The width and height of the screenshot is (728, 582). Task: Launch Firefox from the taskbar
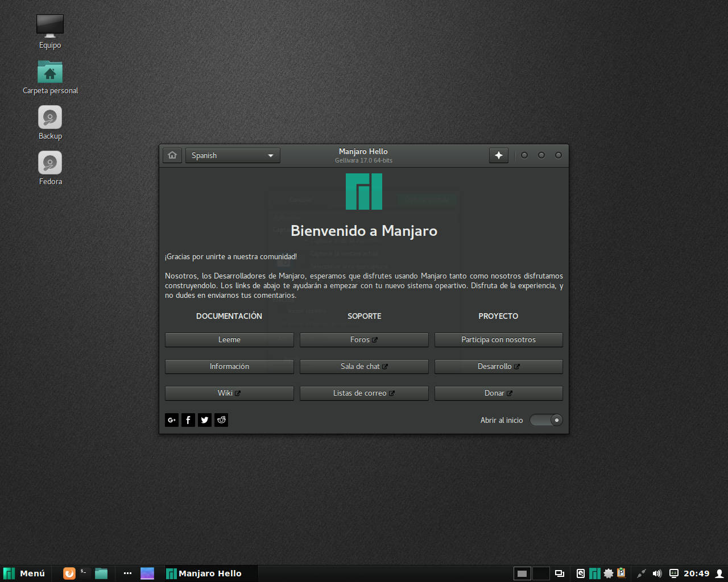click(x=69, y=573)
